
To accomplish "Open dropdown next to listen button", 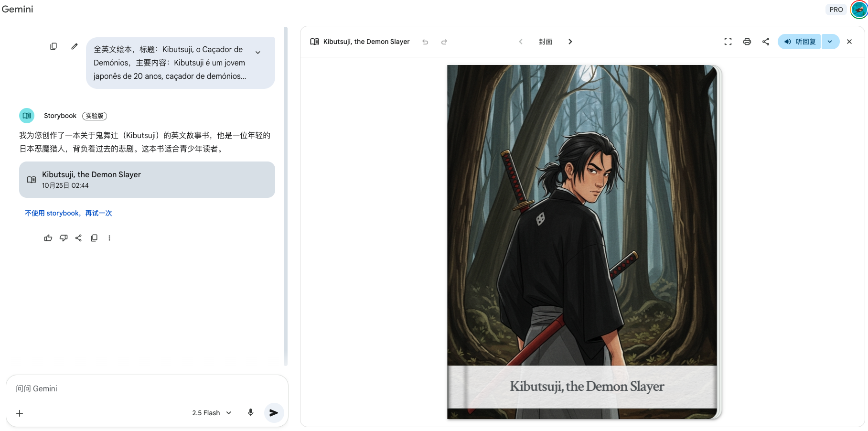I will [x=830, y=42].
